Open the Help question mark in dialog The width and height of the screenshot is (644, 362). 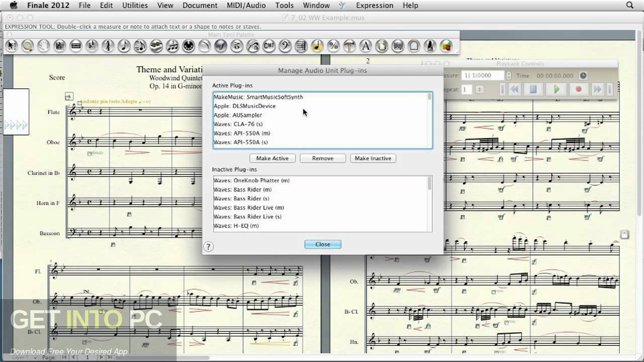pos(208,246)
